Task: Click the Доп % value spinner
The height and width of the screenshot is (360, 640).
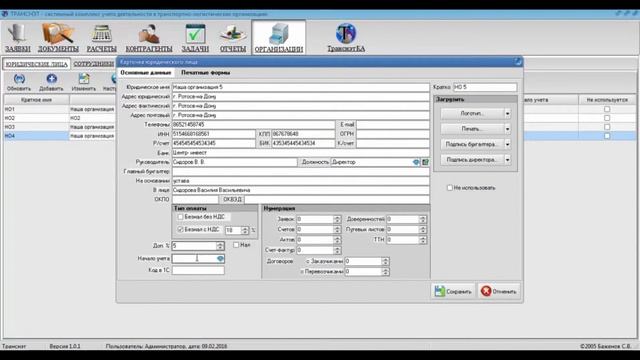Action: click(220, 246)
